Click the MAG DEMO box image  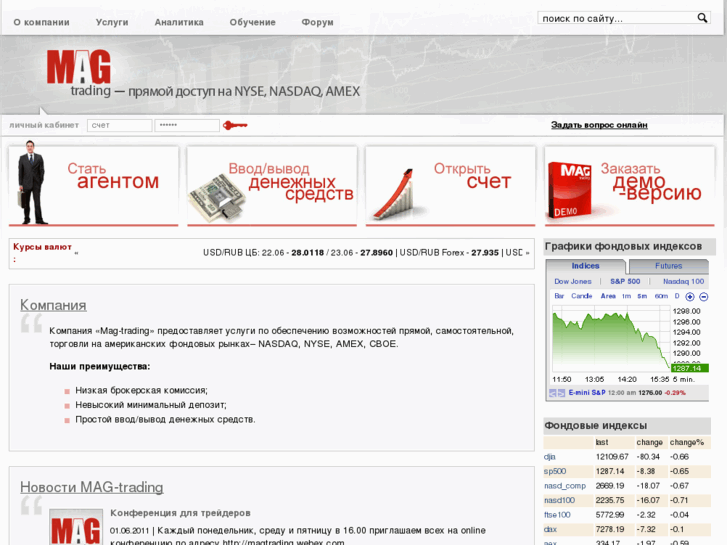(570, 190)
